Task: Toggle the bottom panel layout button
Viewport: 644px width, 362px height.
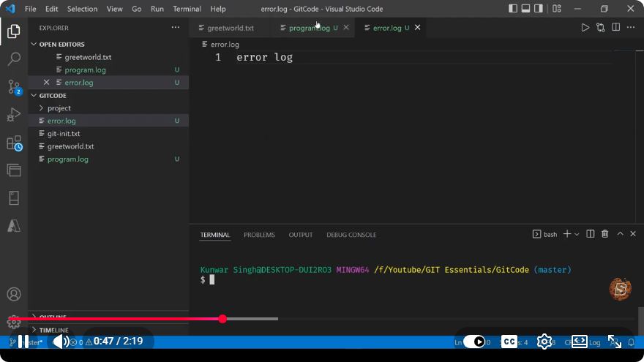Action: (x=525, y=9)
